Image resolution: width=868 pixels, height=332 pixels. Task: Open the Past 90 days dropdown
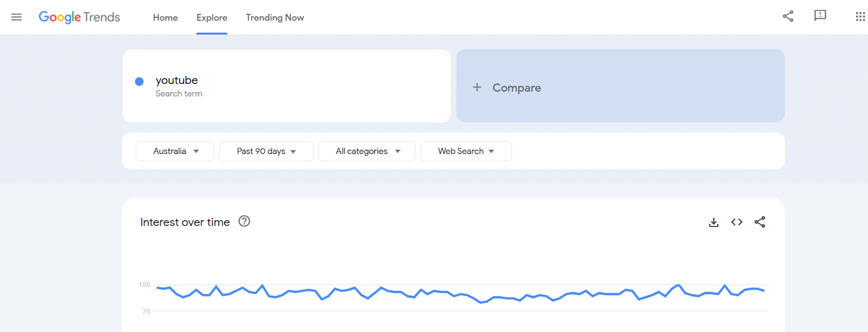pyautogui.click(x=266, y=151)
